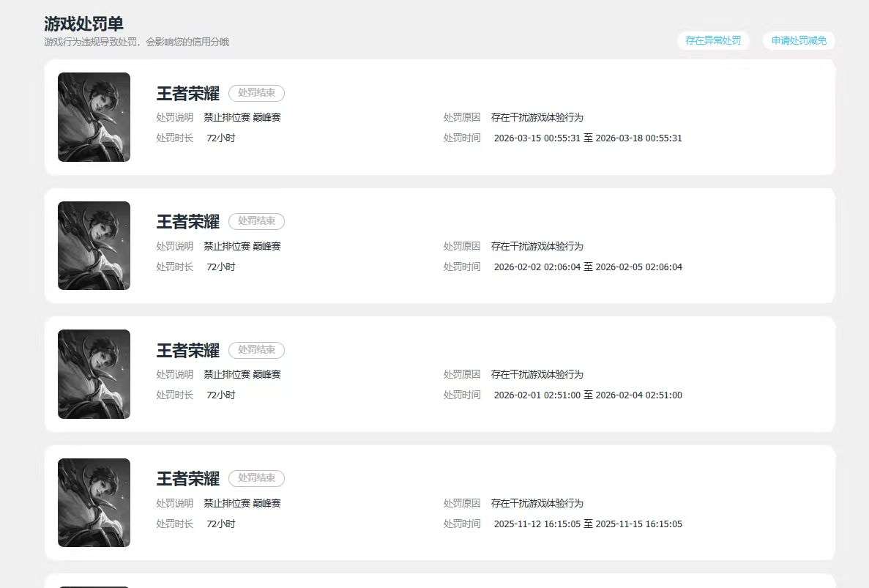Click 处罚结束 badge on 2026-03-15 card

click(x=256, y=93)
